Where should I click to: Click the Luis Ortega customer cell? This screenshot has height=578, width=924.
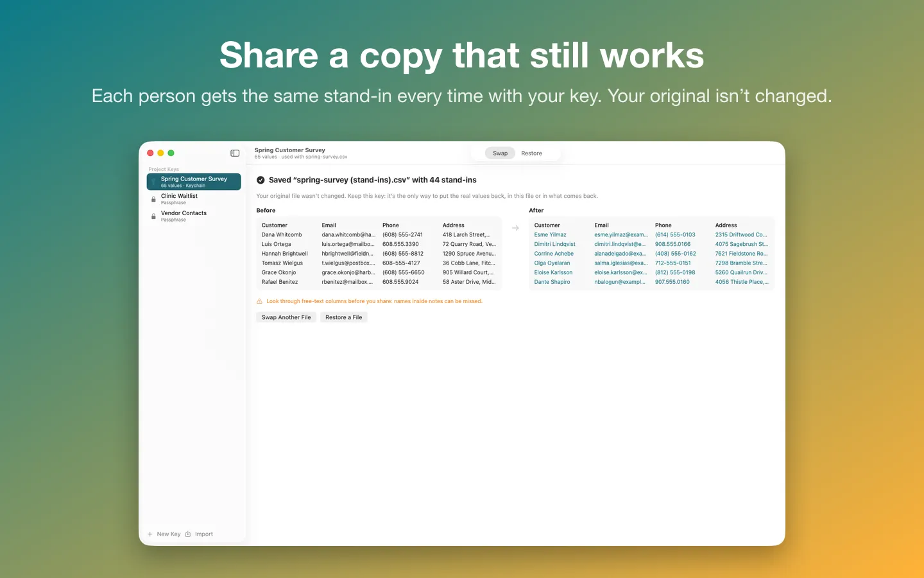point(276,245)
